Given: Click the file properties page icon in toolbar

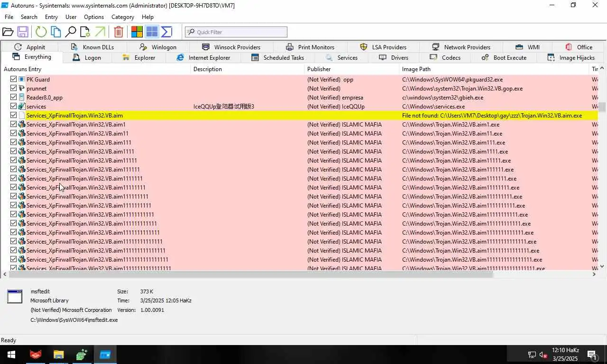Looking at the screenshot, I should pyautogui.click(x=85, y=32).
